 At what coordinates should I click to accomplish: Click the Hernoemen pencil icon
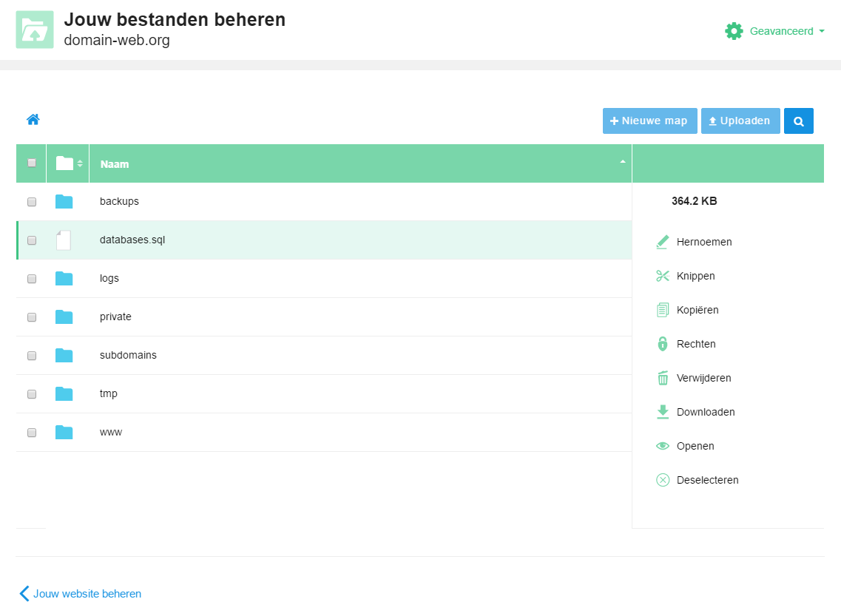(x=663, y=242)
